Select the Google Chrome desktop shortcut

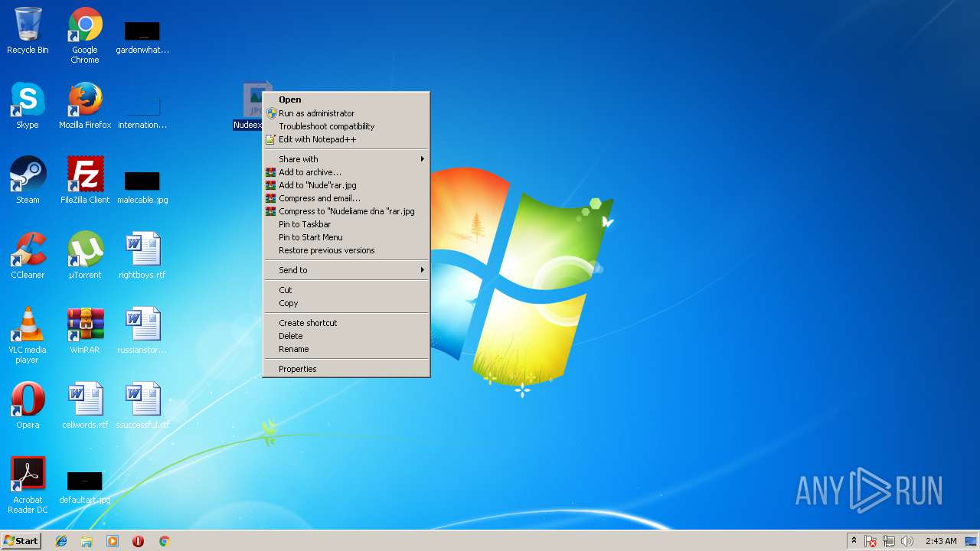[85, 35]
